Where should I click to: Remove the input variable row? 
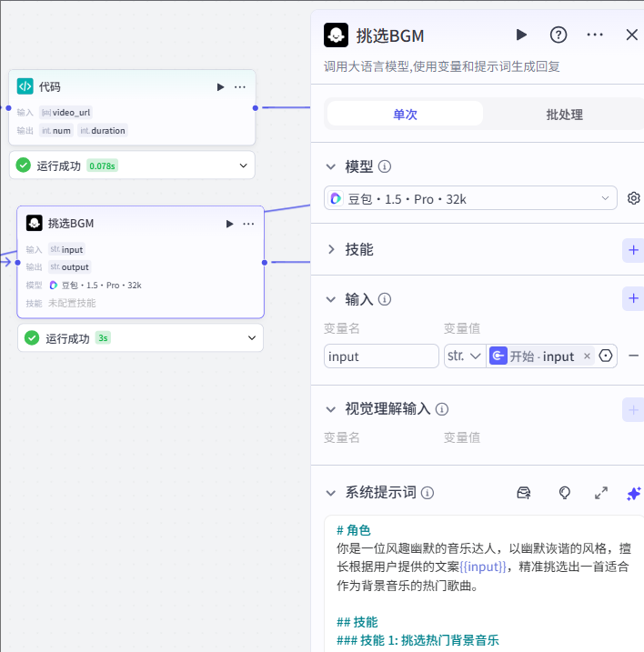coord(634,356)
